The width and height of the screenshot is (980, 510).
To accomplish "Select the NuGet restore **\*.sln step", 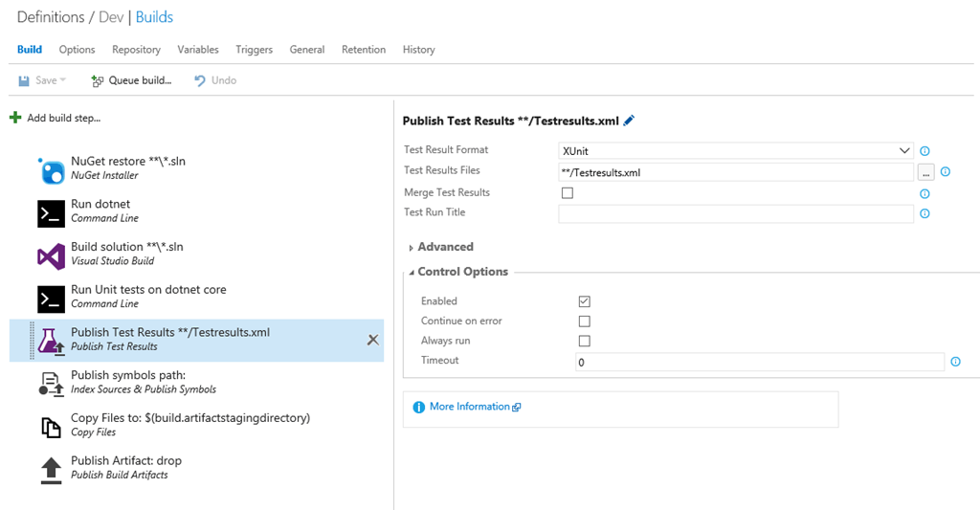I will click(196, 168).
